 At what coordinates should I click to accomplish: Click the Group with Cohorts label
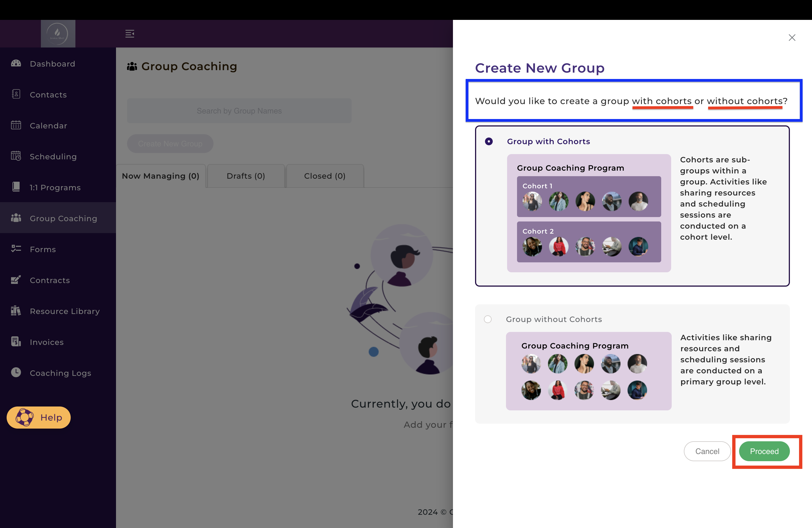tap(548, 141)
